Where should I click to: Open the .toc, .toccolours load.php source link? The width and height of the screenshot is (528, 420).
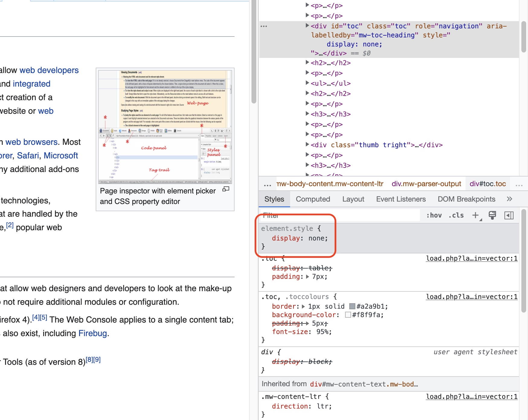click(472, 297)
